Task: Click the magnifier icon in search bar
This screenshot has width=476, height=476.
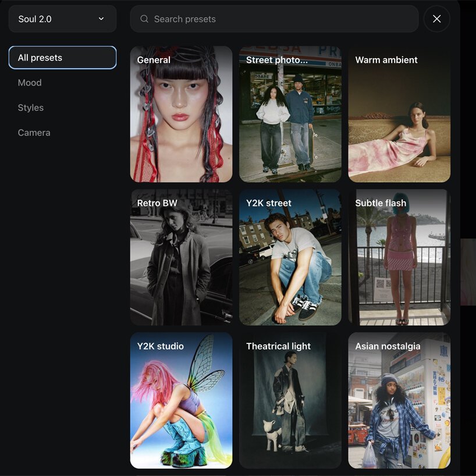Action: [x=144, y=19]
